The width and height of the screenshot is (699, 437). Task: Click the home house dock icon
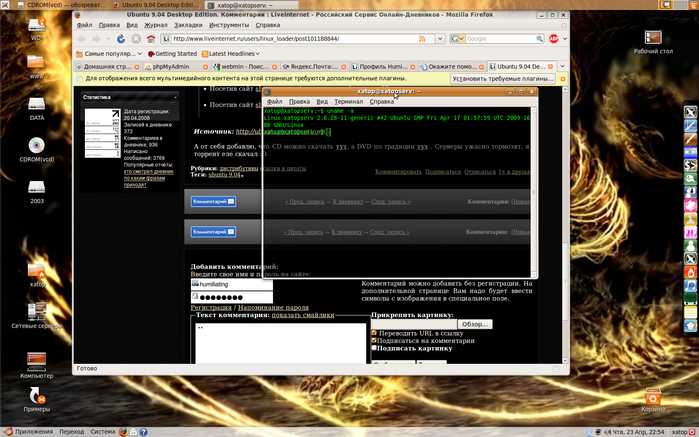[x=691, y=326]
